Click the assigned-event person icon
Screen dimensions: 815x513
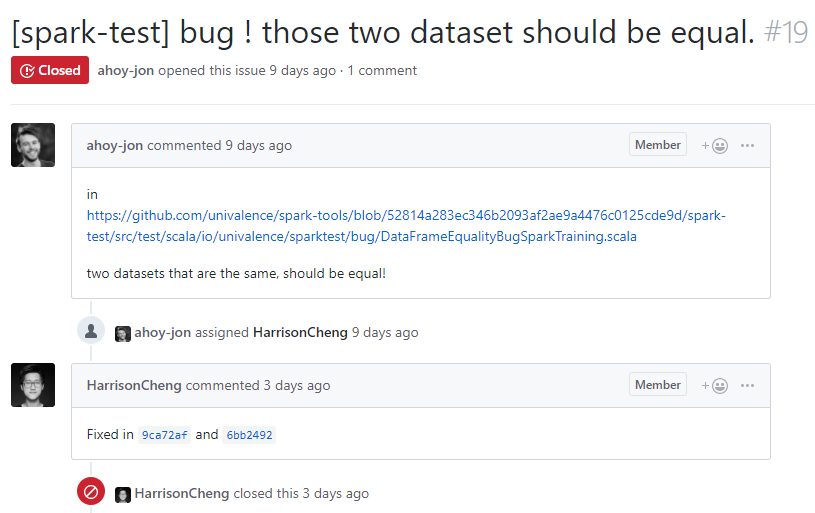[x=91, y=331]
